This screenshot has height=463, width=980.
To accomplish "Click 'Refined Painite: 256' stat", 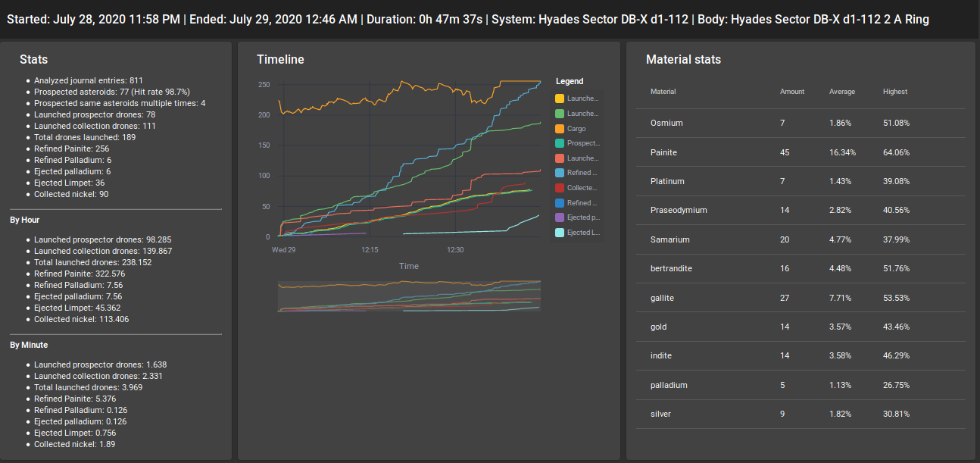I will click(72, 149).
